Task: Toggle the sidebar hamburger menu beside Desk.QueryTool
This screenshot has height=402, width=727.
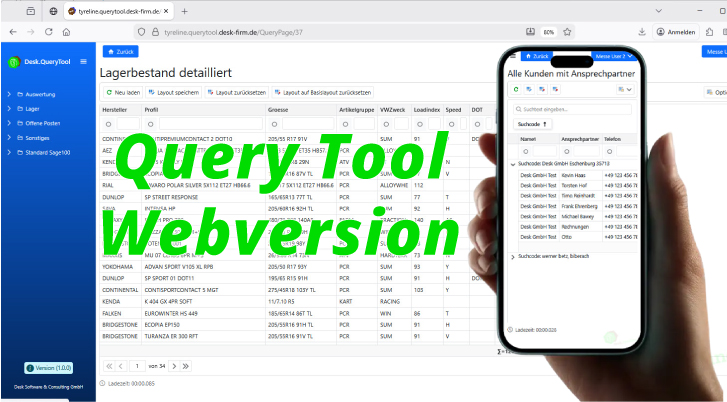Action: coord(83,61)
